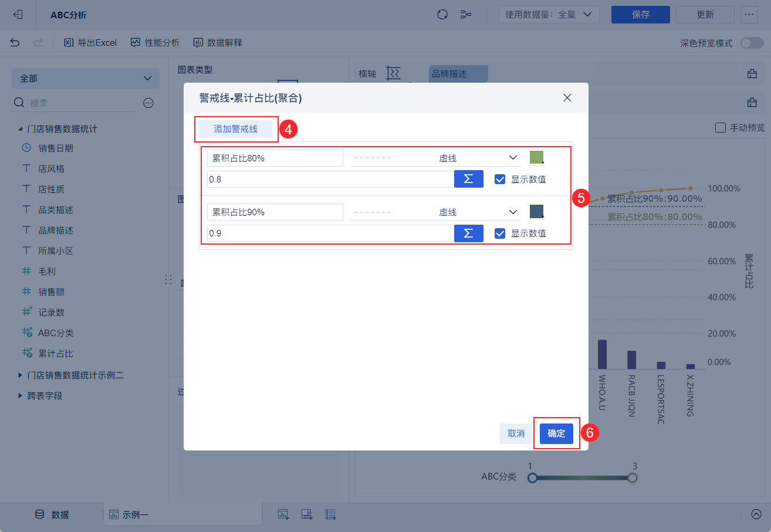Click the axis swap icon next to 横轴
This screenshot has width=771, height=532.
coord(393,73)
